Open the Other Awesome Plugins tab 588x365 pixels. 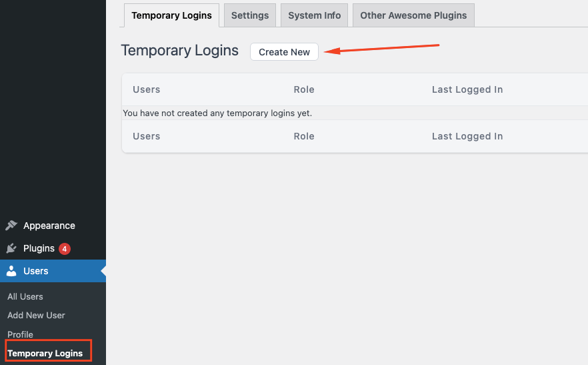point(413,15)
